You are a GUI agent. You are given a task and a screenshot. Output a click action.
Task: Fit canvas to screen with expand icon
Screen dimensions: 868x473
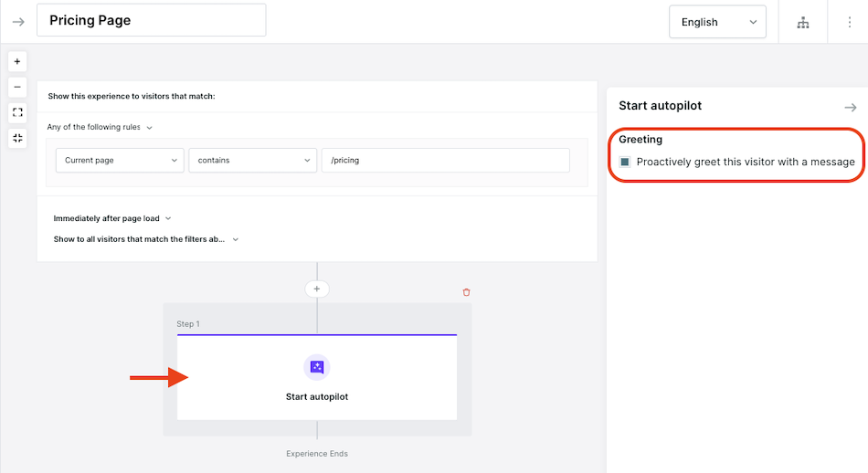pyautogui.click(x=17, y=112)
